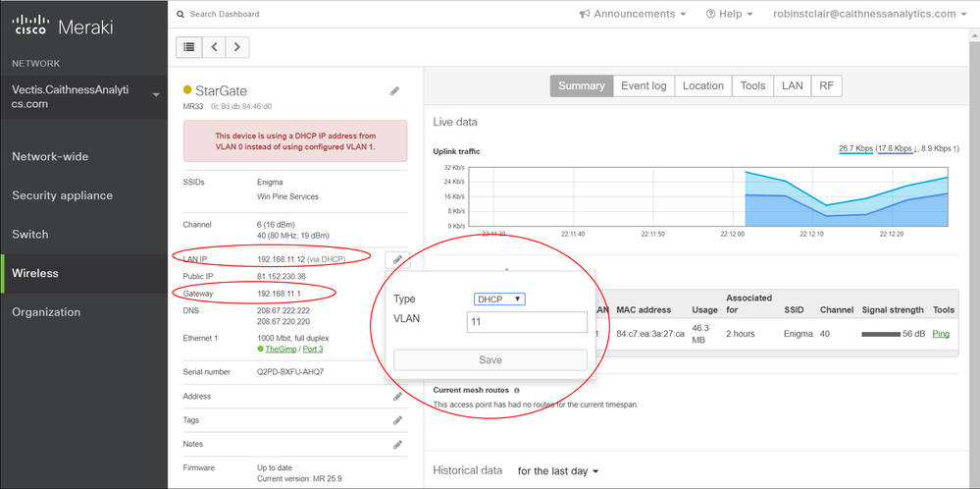The width and height of the screenshot is (980, 489).
Task: Go to previous device with left chevron
Action: point(214,47)
